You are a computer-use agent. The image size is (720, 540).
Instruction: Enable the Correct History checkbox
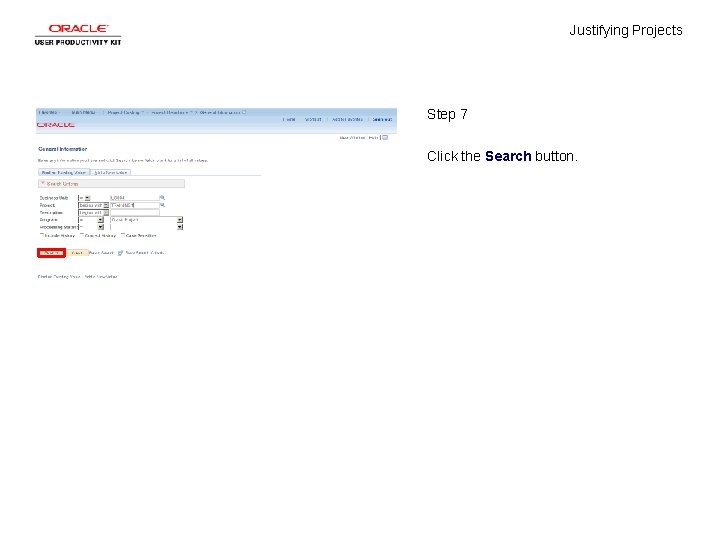pyautogui.click(x=82, y=235)
